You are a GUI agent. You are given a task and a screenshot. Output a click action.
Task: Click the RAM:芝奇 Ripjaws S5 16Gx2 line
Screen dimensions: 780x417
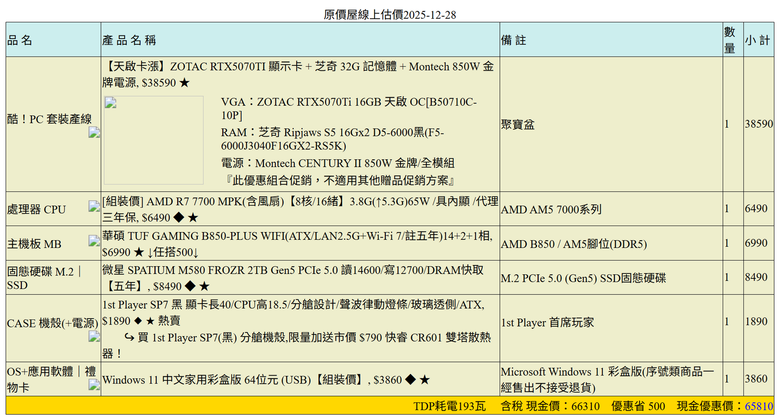pyautogui.click(x=333, y=139)
